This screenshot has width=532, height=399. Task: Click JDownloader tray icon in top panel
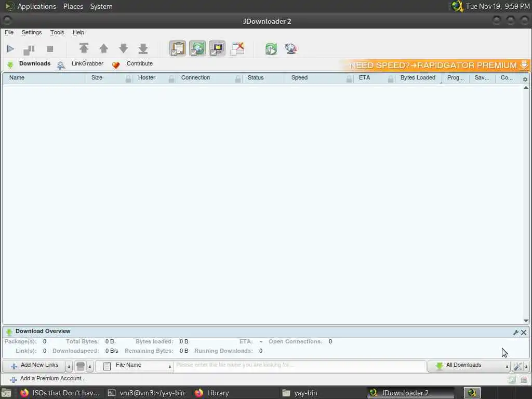coord(457,6)
